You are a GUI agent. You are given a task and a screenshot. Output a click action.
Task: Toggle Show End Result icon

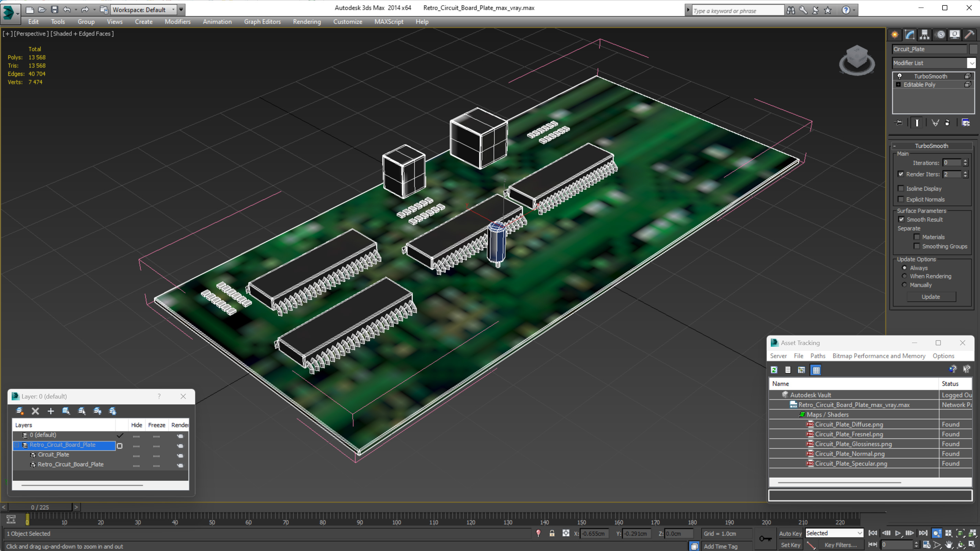click(917, 123)
